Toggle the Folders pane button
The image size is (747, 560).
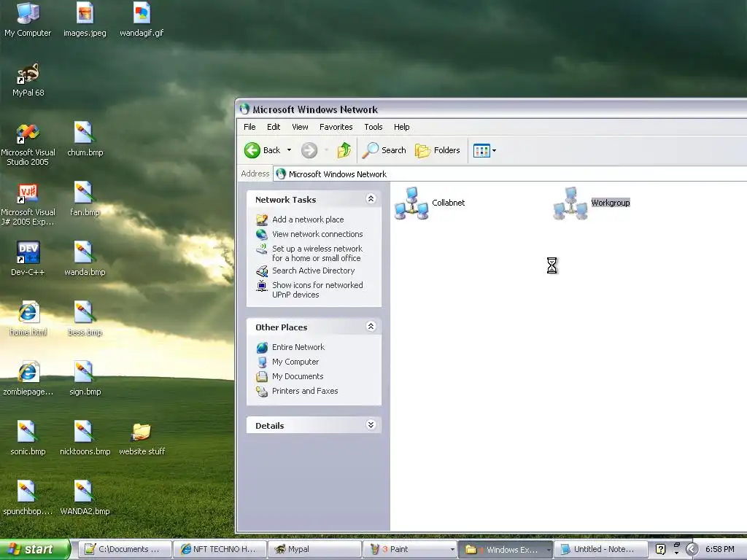[x=438, y=150]
